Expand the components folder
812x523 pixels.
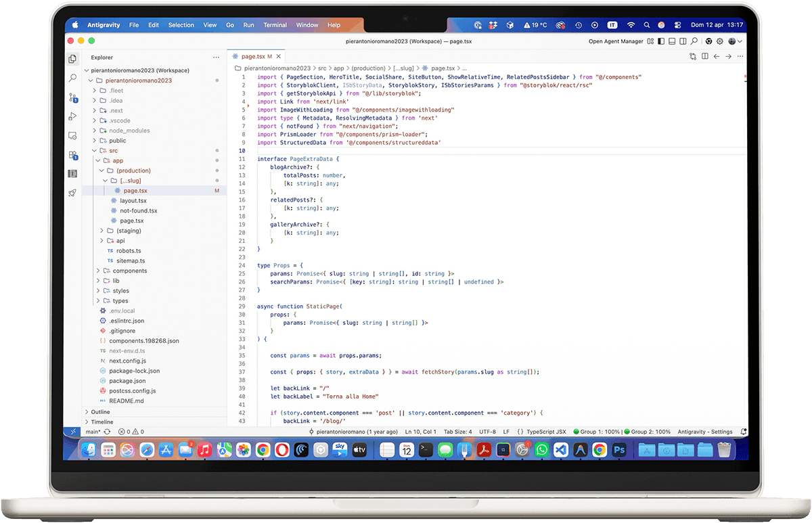[130, 271]
